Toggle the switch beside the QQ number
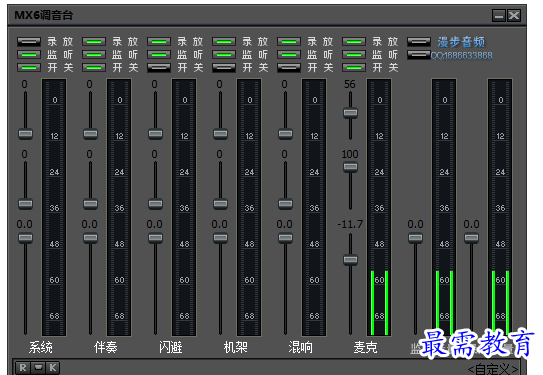 point(419,55)
